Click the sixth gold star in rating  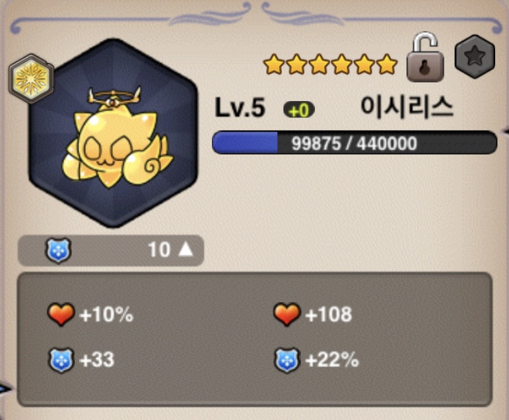tap(387, 64)
